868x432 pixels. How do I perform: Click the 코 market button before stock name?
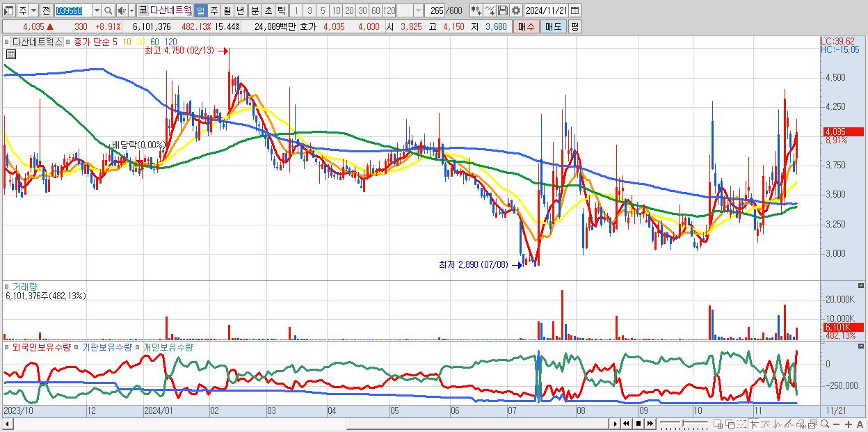click(x=143, y=10)
